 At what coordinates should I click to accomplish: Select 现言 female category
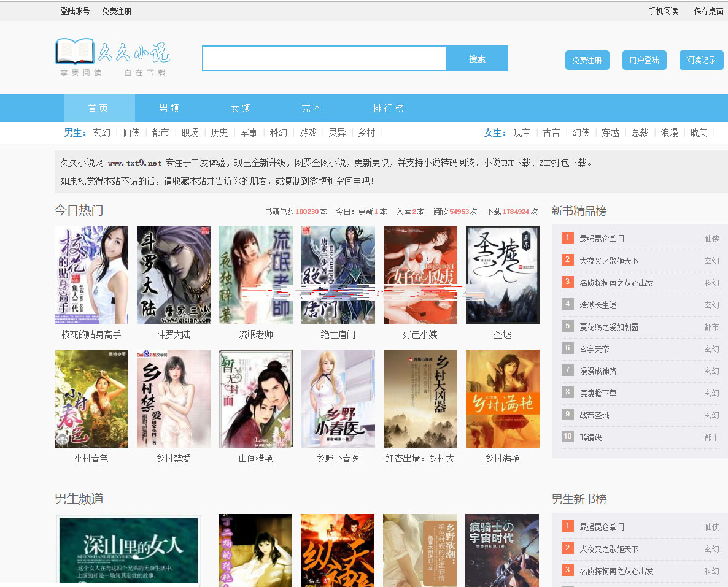522,132
